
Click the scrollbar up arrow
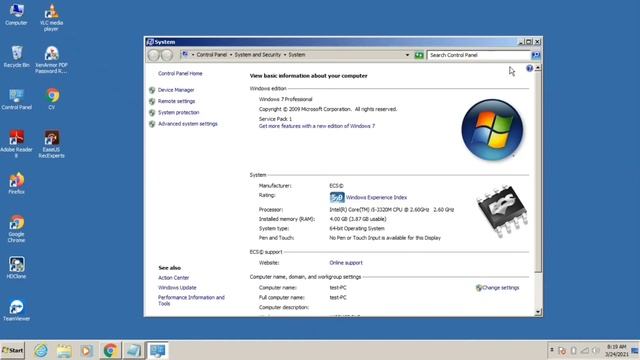tap(538, 68)
